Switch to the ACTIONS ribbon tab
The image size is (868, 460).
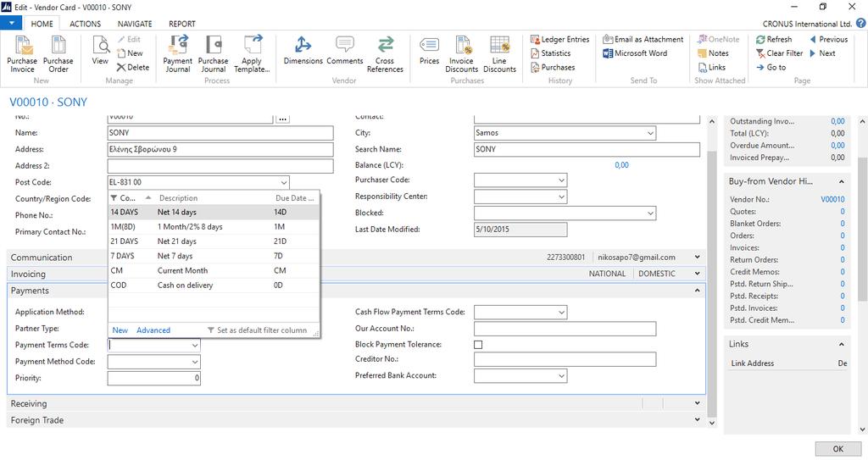[x=86, y=24]
